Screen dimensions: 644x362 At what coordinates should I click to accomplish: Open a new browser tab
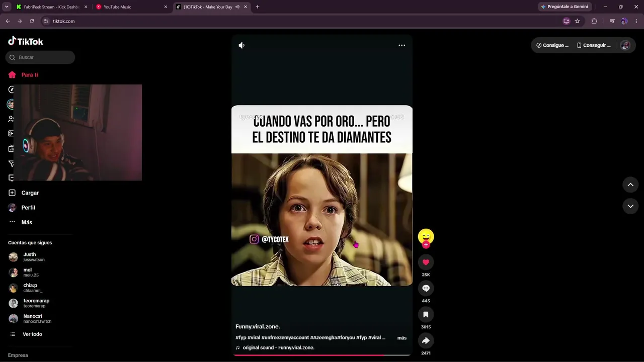pos(258,7)
